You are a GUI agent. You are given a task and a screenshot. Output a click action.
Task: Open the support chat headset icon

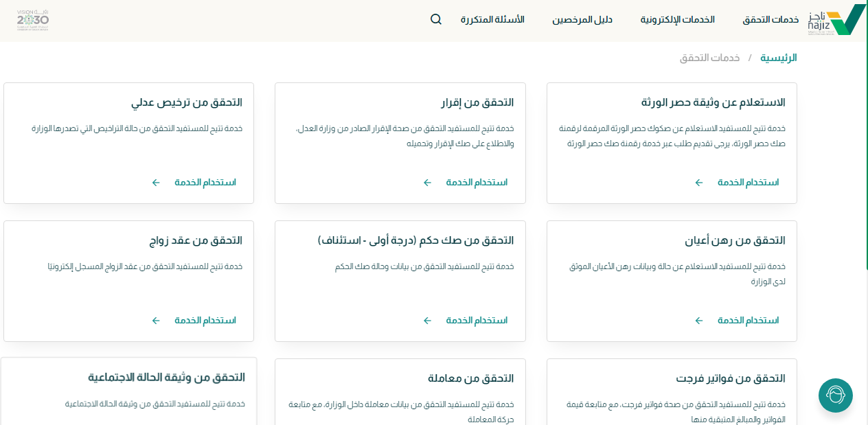[x=835, y=395]
